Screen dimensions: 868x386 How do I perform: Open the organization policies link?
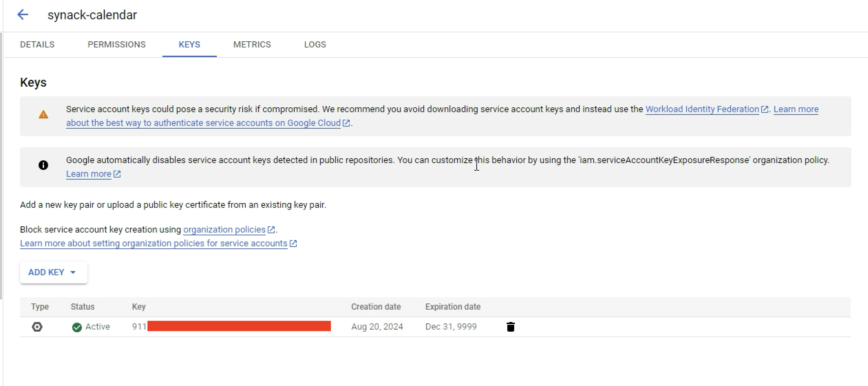224,229
